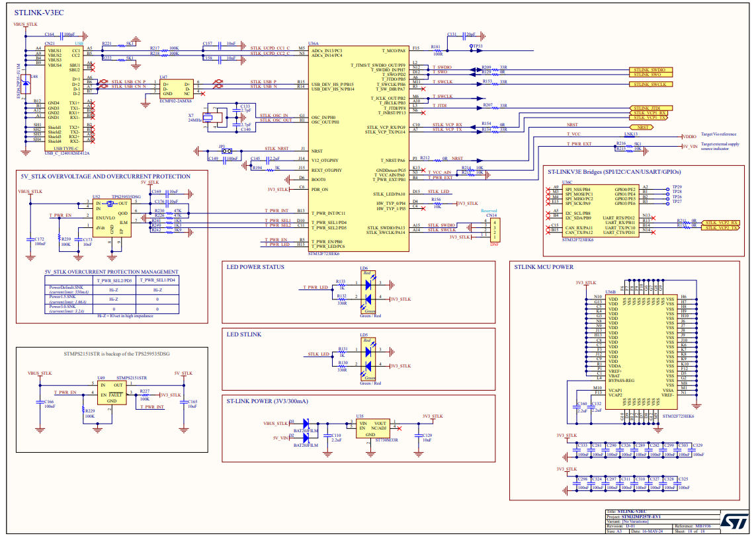This screenshot has height=536, width=756.
Task: Click the STLINK_SWDIO off-sheet port
Action: tap(651, 70)
